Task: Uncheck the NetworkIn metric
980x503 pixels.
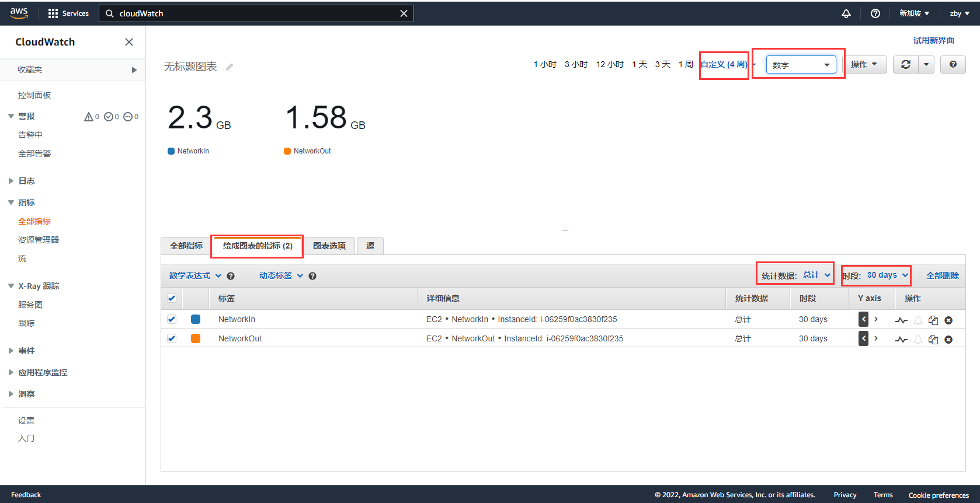Action: tap(172, 319)
